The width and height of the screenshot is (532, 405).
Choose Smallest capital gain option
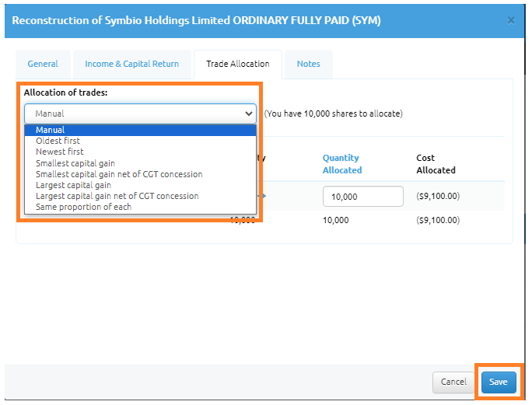[75, 163]
